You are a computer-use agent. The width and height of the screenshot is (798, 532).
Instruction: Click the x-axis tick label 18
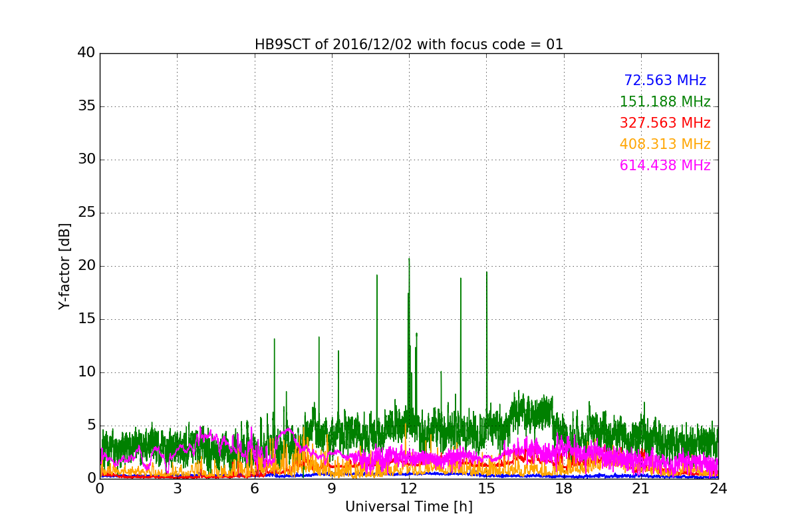[x=564, y=488]
